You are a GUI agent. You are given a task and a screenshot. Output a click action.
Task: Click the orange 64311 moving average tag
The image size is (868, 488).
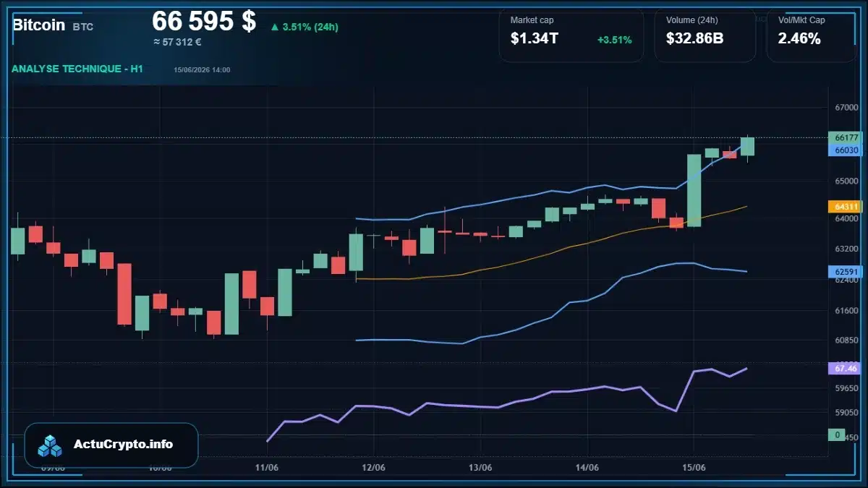[x=844, y=207]
